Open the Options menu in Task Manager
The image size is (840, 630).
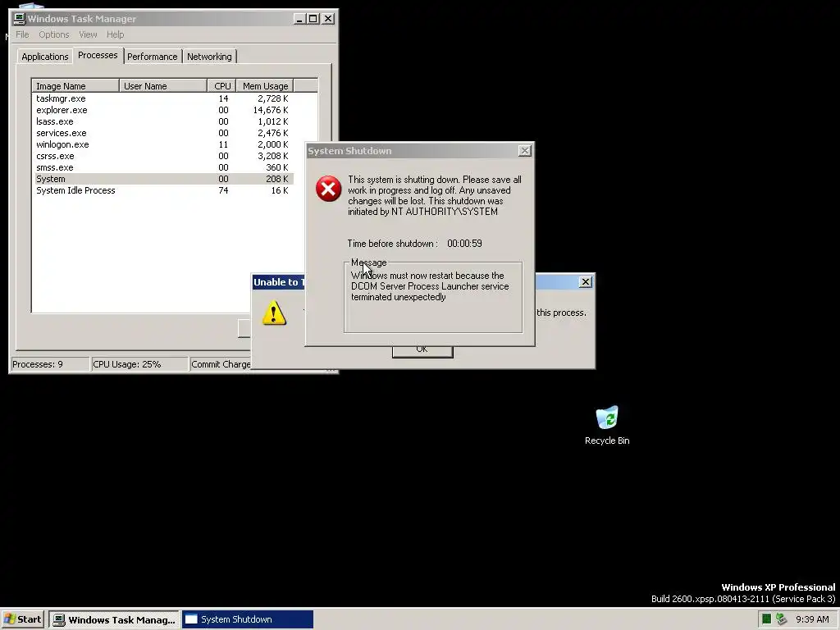coord(53,34)
